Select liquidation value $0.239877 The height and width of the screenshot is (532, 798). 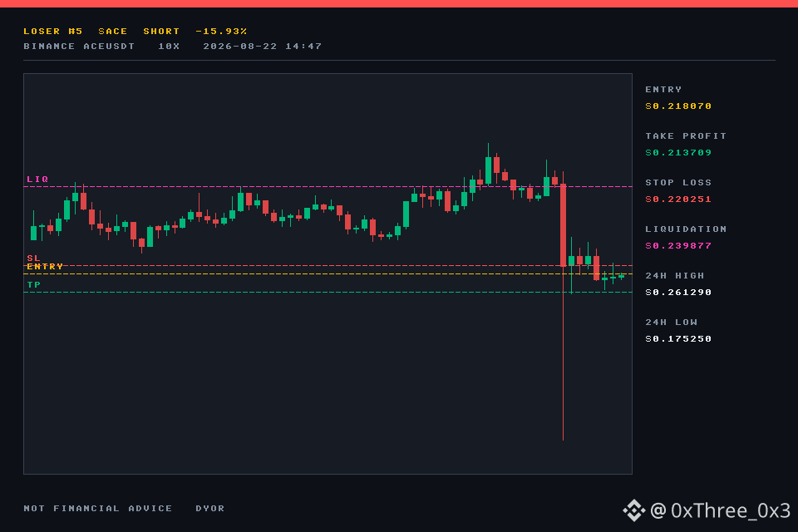678,245
